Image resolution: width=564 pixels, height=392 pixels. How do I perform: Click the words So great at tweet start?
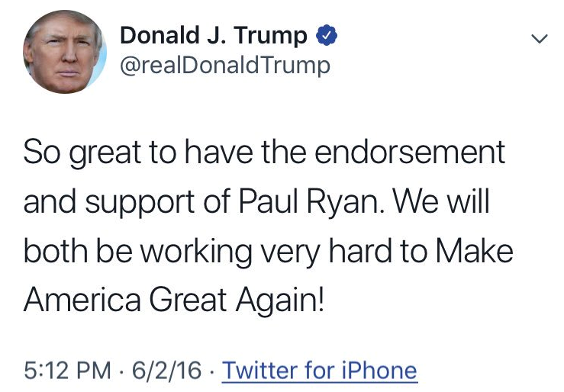[x=76, y=153]
